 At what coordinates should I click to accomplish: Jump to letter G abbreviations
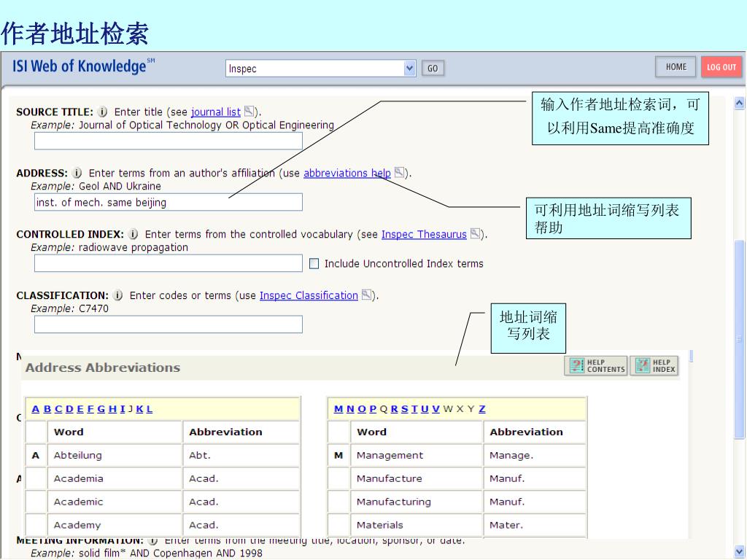click(x=101, y=409)
